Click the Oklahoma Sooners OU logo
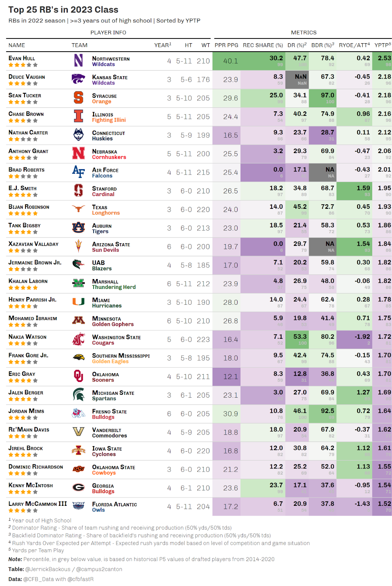Image resolution: width=392 pixels, height=586 pixels. click(78, 376)
